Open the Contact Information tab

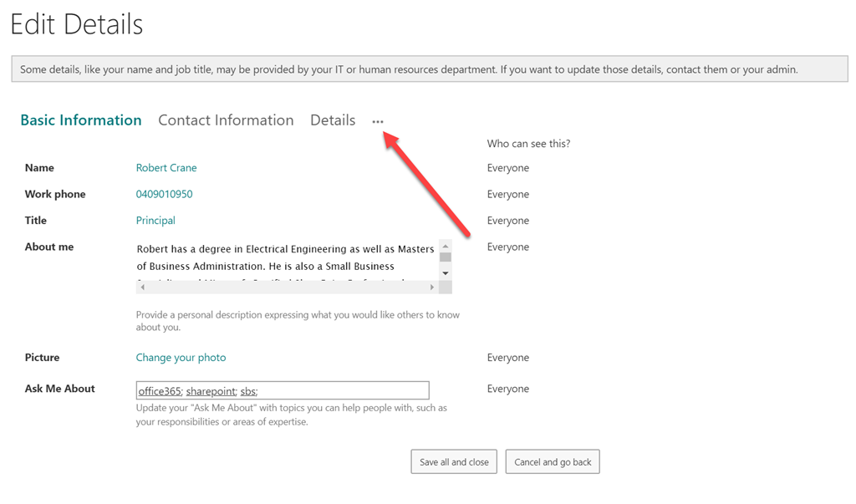[226, 120]
